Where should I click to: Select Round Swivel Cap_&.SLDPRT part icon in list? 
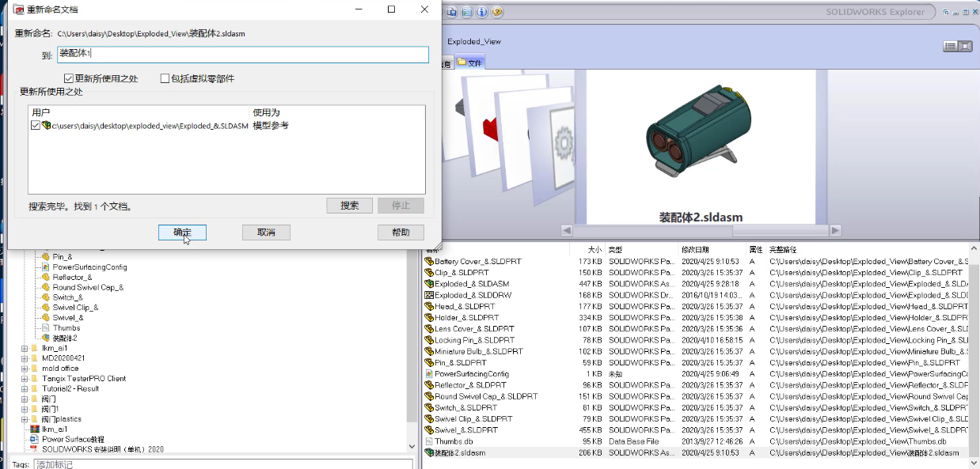click(429, 396)
